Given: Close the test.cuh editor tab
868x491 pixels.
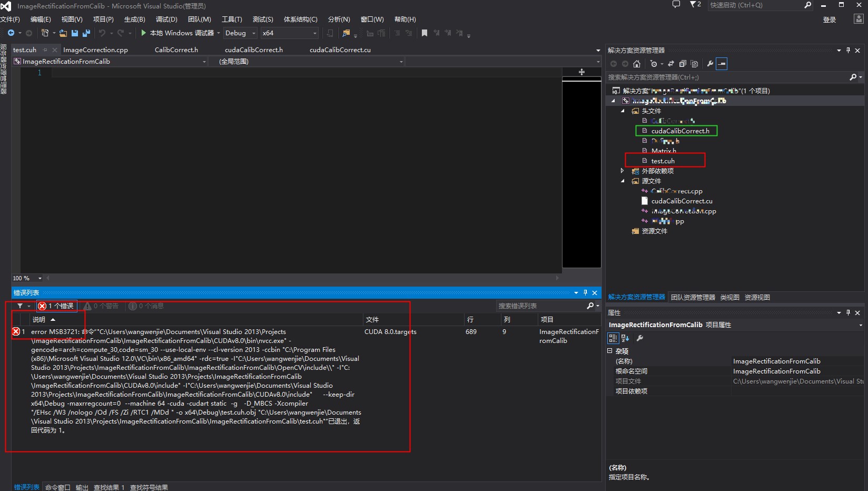Looking at the screenshot, I should click(x=54, y=50).
